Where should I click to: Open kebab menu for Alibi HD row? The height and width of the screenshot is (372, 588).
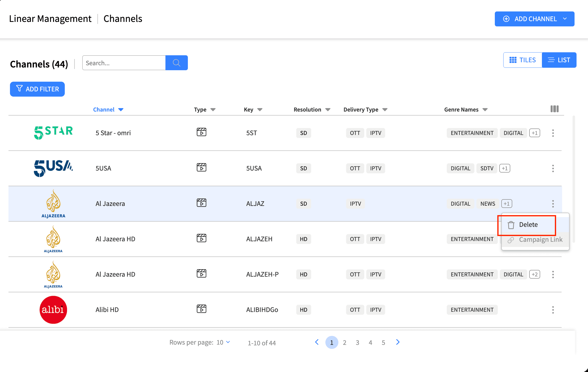click(553, 310)
